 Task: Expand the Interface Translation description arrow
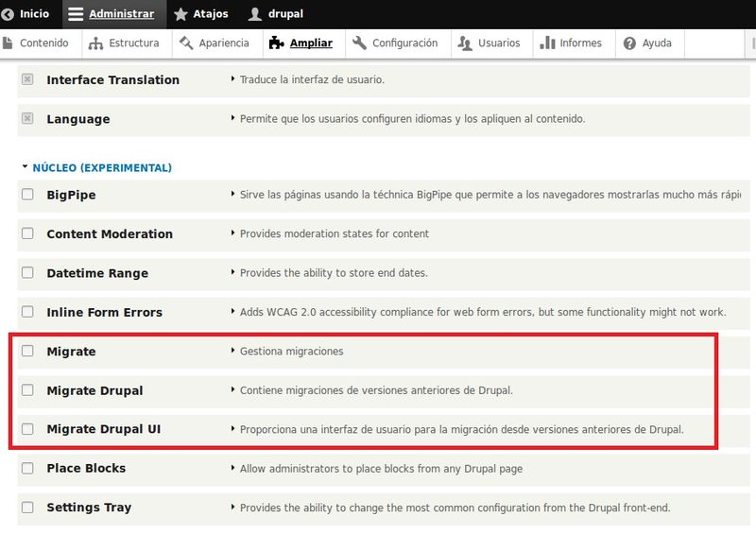(x=232, y=78)
